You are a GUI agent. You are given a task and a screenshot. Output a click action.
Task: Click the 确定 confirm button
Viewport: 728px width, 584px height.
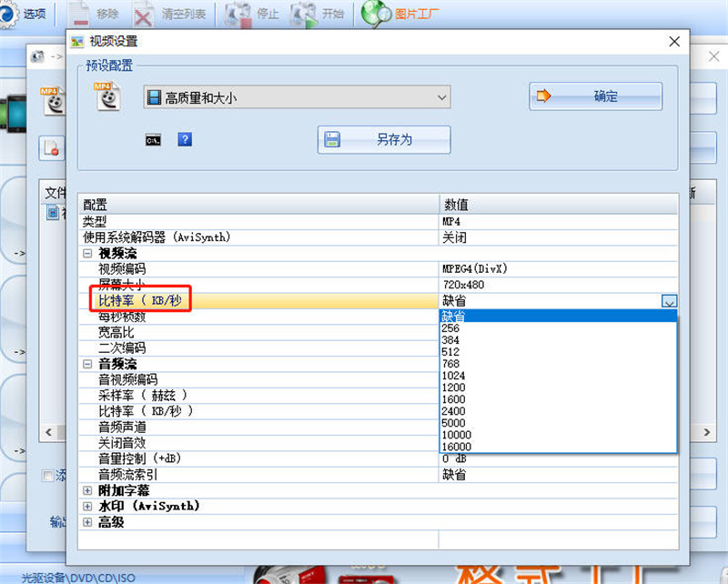tap(596, 96)
